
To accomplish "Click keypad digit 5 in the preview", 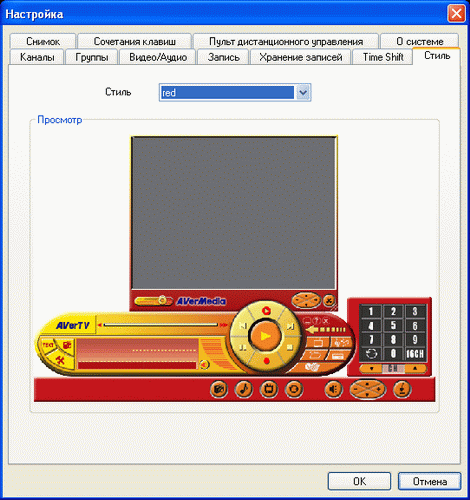I will click(393, 325).
